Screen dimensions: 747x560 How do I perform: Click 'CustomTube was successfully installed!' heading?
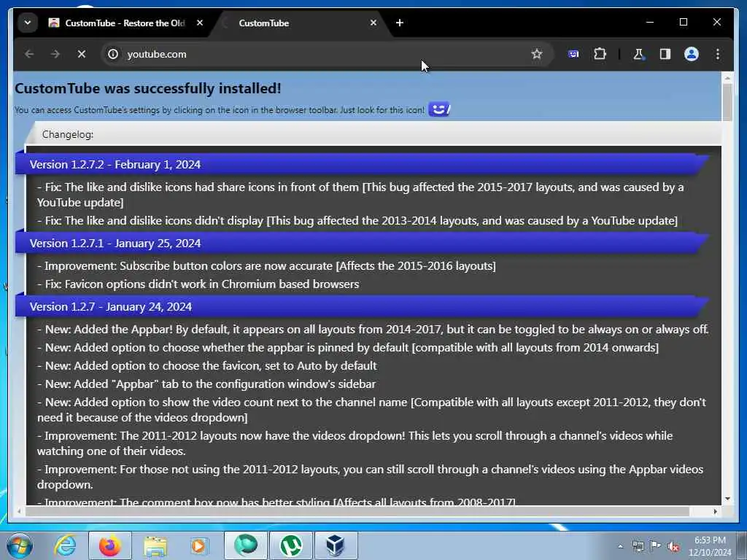coord(148,88)
